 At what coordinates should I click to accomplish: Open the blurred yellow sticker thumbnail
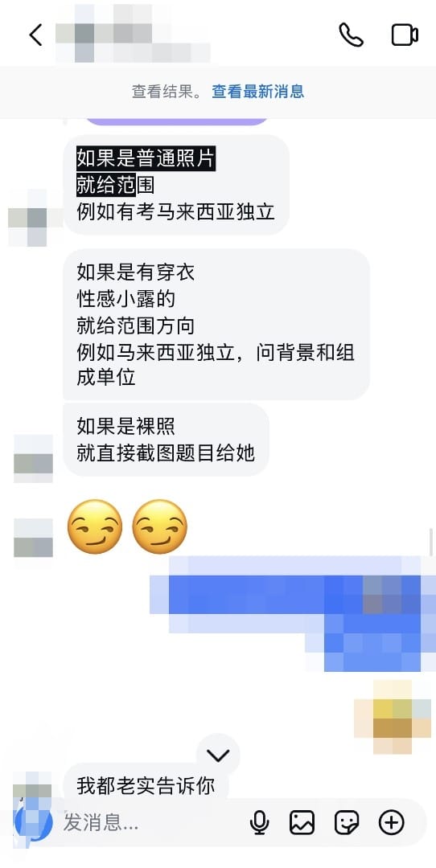click(393, 717)
